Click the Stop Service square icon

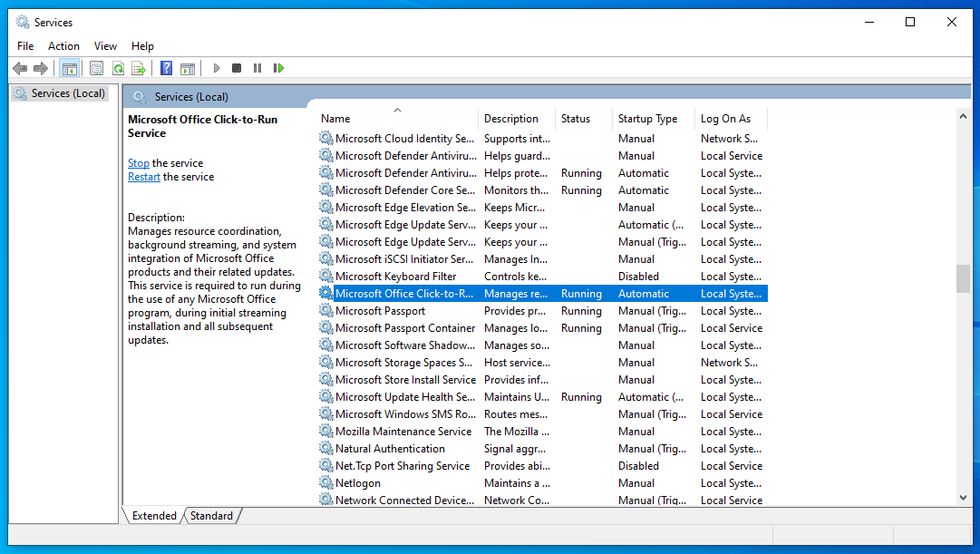(237, 68)
